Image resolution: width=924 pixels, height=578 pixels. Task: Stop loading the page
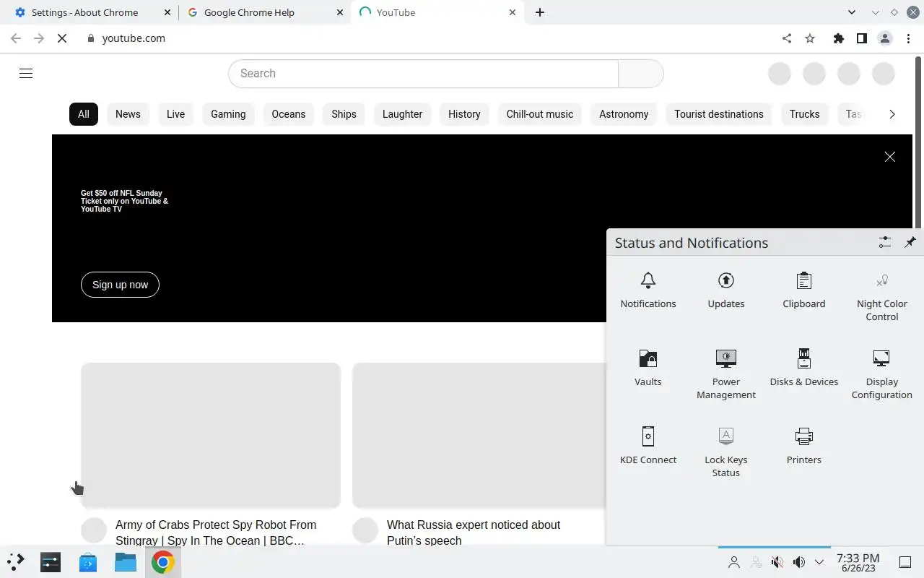click(62, 38)
